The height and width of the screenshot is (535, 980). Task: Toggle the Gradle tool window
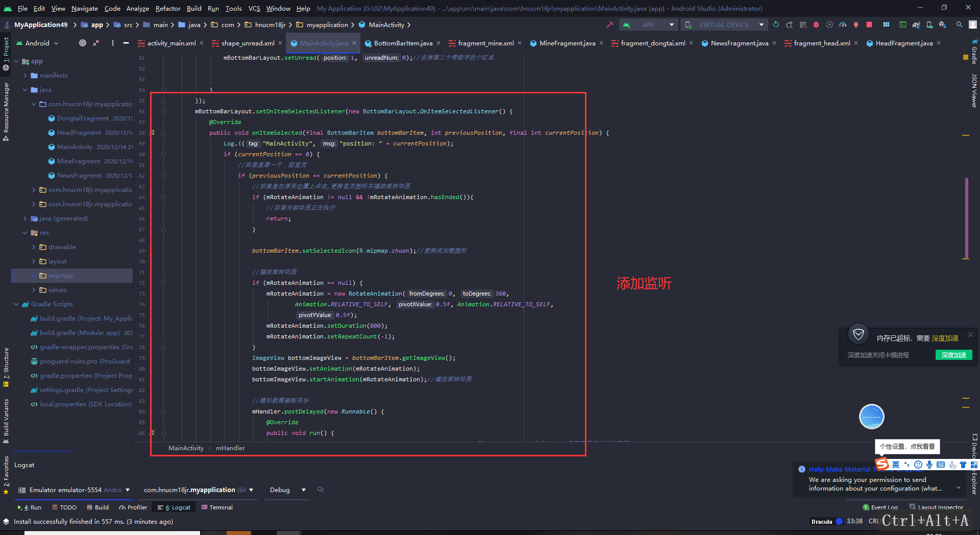974,52
